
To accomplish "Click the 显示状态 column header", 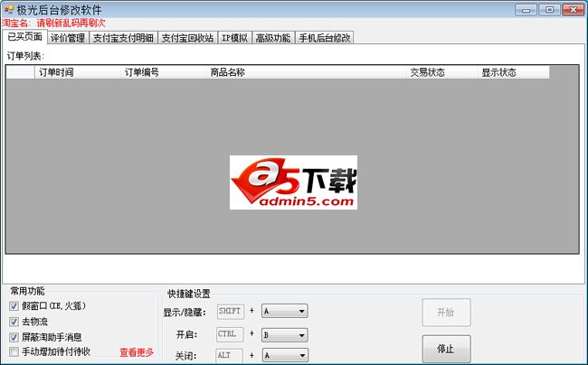I will point(514,72).
